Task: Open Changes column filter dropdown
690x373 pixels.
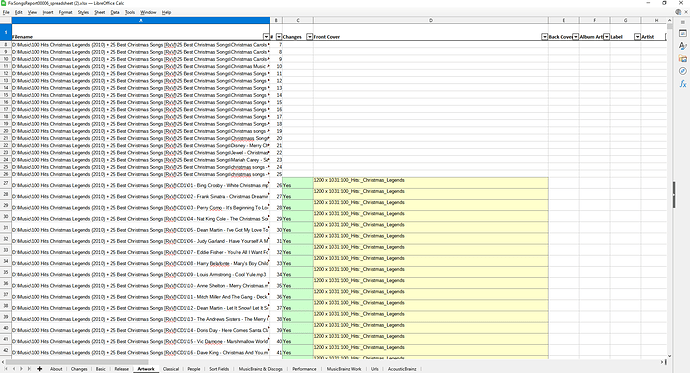Action: coord(309,37)
